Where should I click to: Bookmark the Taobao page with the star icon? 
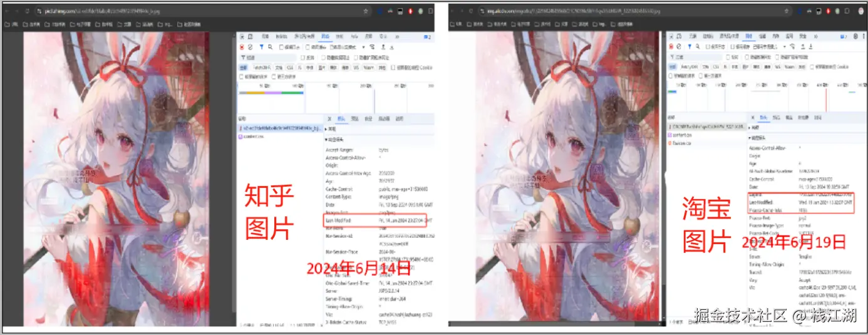point(787,11)
